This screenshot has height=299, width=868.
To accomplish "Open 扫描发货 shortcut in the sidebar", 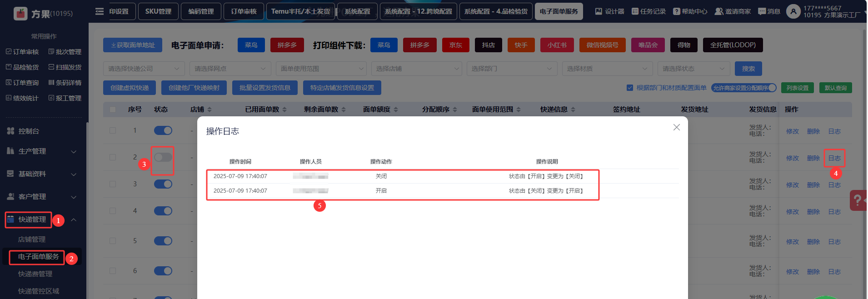I will click(x=65, y=67).
